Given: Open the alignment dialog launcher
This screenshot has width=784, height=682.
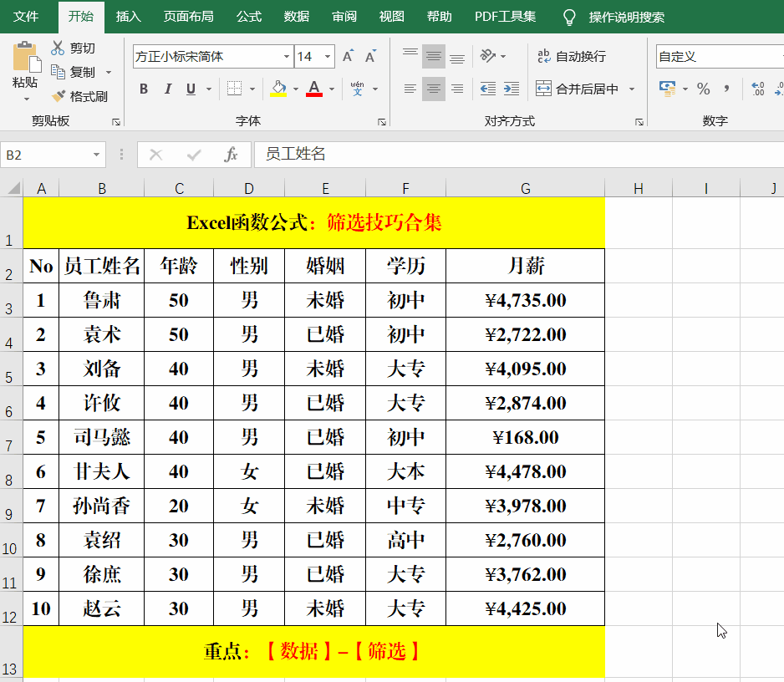Looking at the screenshot, I should point(639,122).
